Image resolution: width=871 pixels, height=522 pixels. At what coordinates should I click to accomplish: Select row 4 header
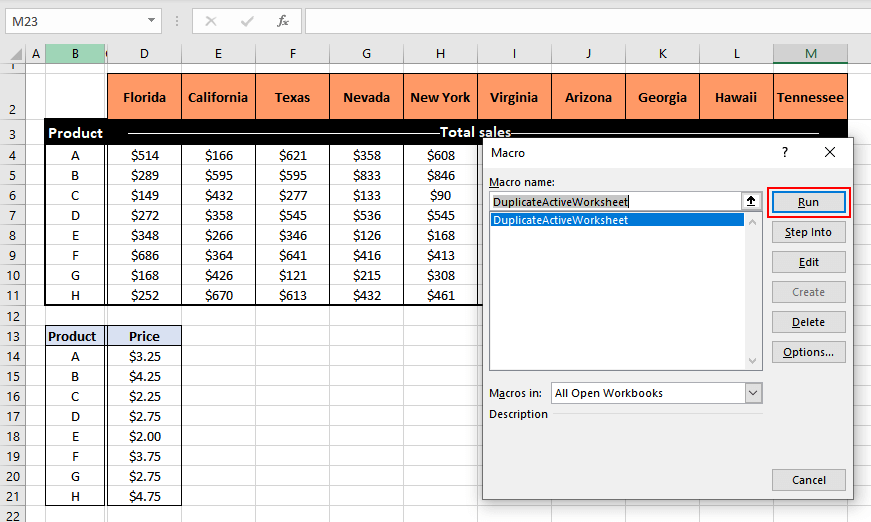point(13,155)
